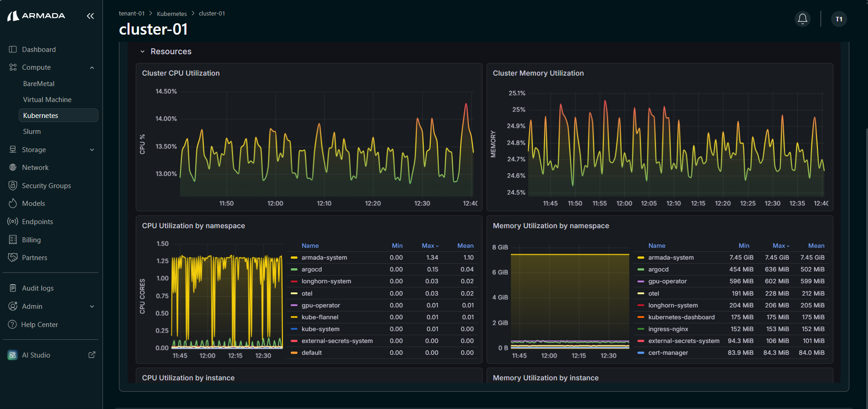This screenshot has width=868, height=409.
Task: Open the Slurm menu item
Action: tap(32, 131)
